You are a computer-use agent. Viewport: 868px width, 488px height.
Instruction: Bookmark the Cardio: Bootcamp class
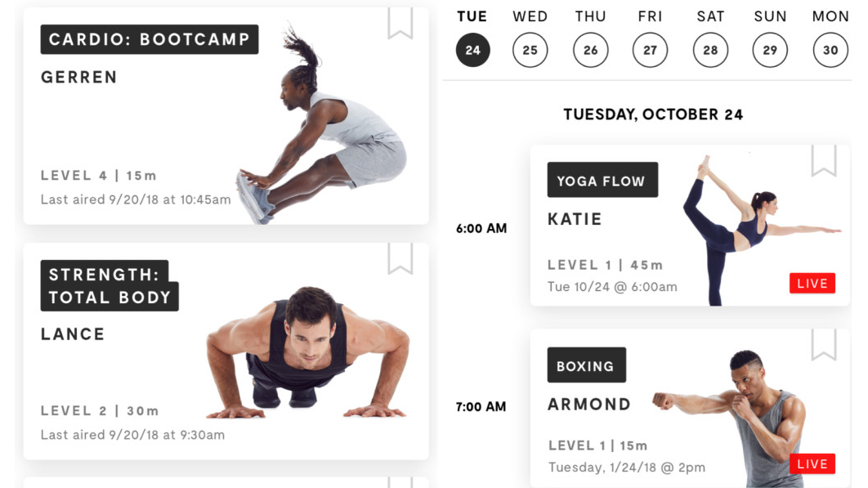coord(400,23)
